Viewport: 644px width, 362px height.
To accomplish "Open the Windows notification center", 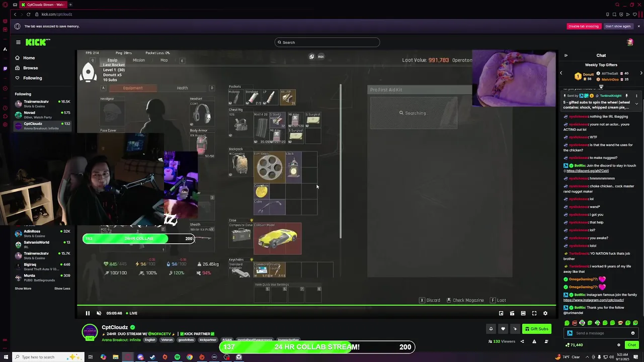I will (636, 357).
